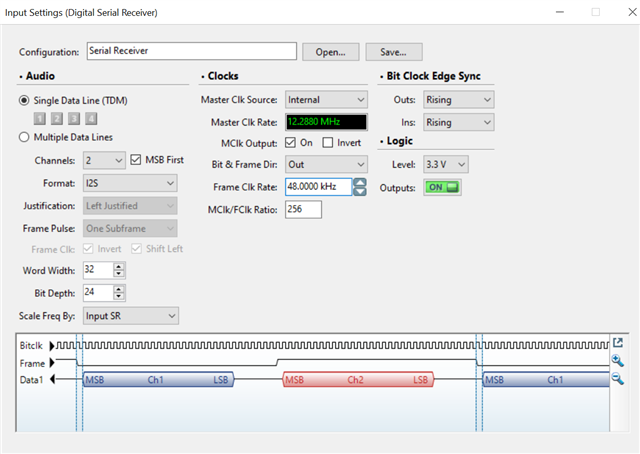This screenshot has width=640, height=454.
Task: Open the Ins edge sync dropdown
Action: click(459, 122)
